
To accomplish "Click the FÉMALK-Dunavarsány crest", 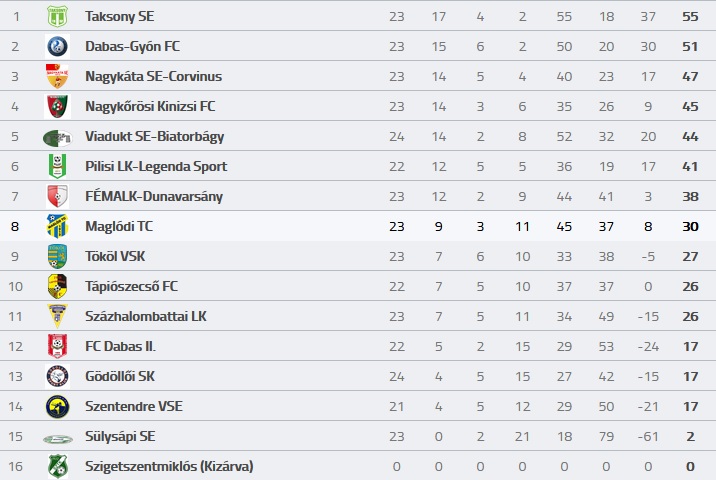I will [x=58, y=196].
